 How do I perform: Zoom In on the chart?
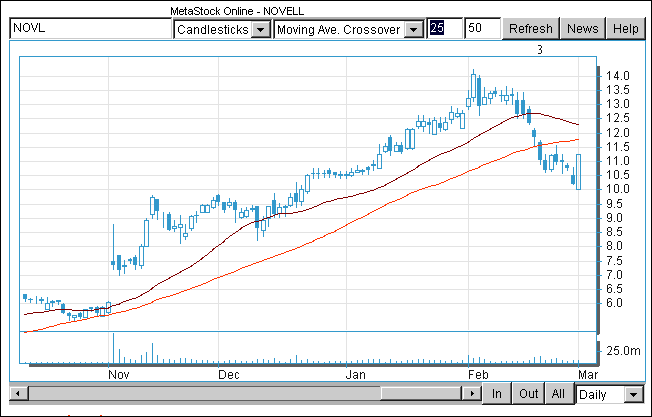(x=496, y=393)
